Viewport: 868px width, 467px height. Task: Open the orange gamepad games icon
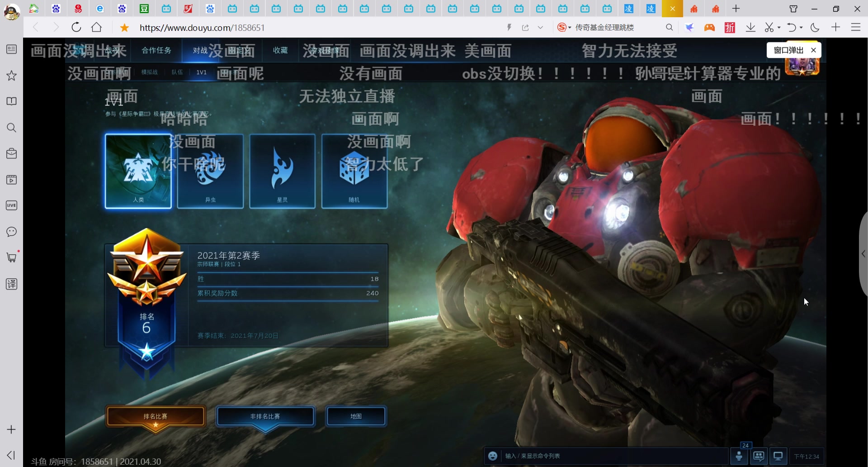[709, 28]
